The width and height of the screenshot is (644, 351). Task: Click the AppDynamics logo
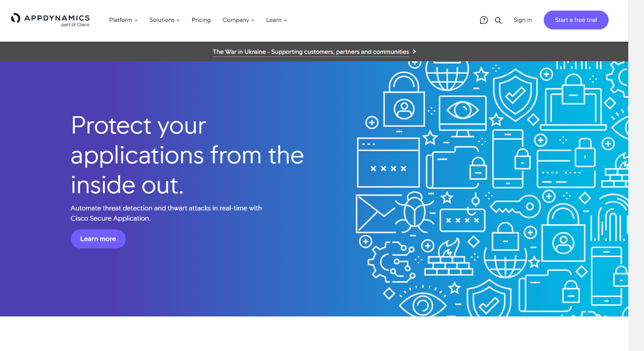click(x=50, y=20)
